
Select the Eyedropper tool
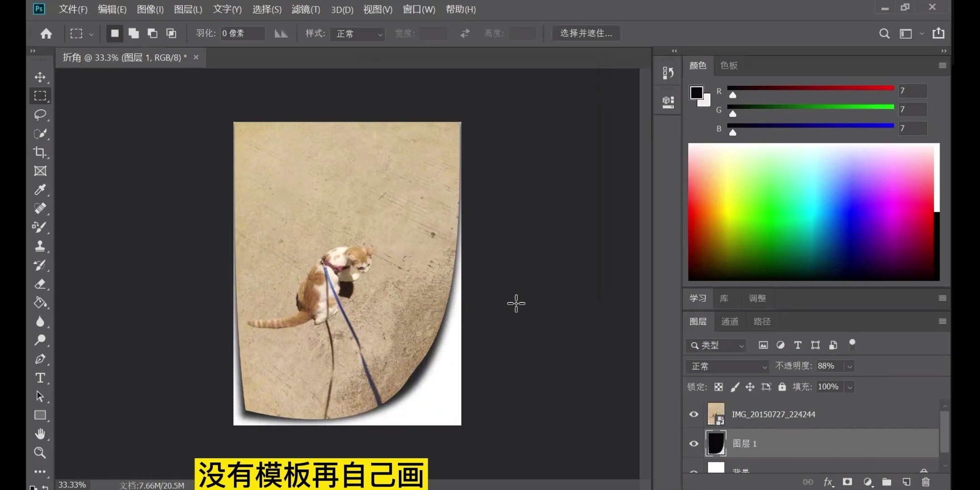pos(40,190)
